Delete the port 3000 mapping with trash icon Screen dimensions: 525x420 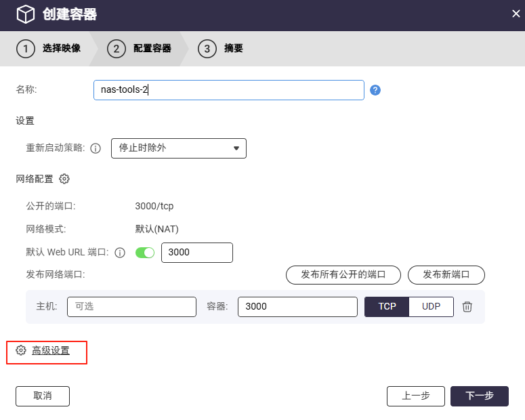467,306
